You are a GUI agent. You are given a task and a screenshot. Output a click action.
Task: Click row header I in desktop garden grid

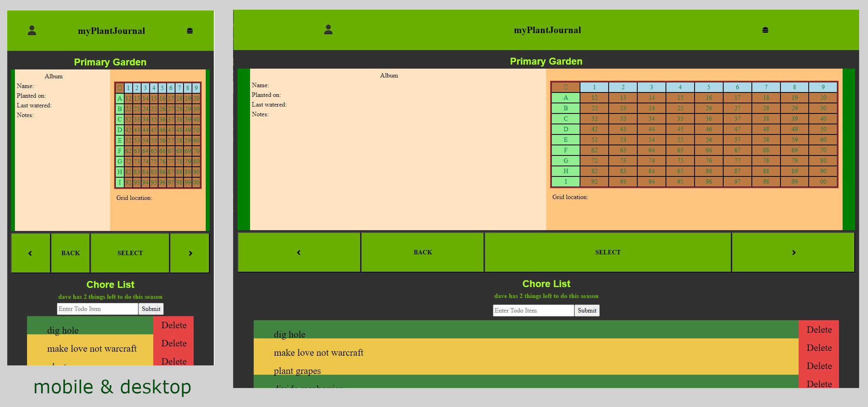(x=565, y=182)
